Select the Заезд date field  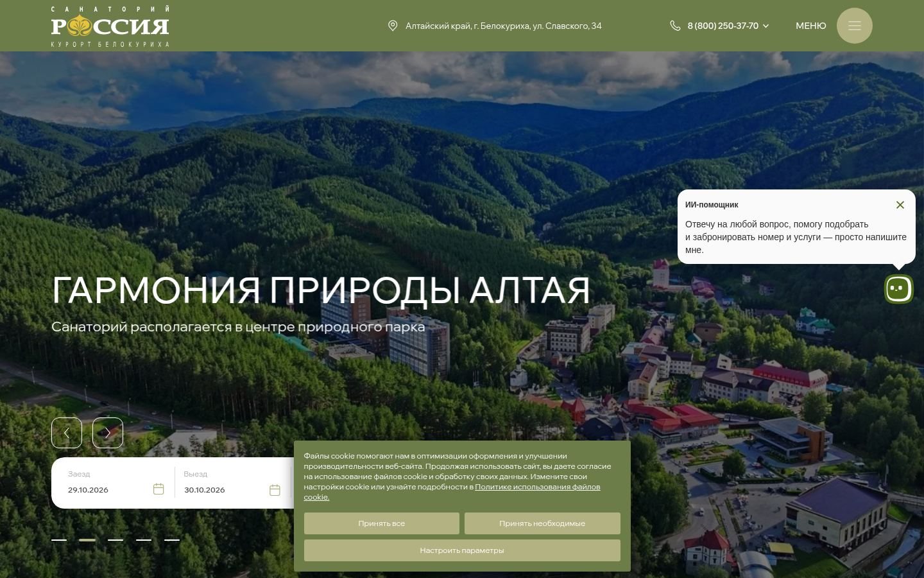(116, 483)
